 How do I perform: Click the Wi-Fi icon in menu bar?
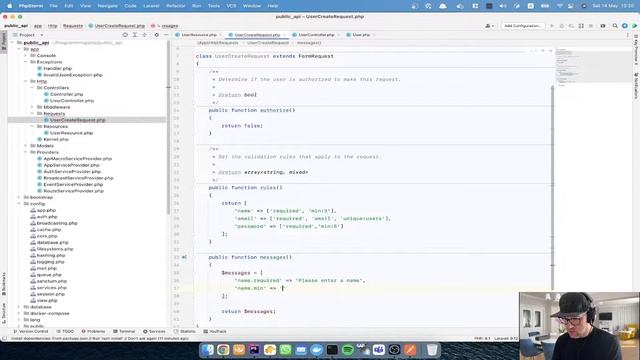560,6
